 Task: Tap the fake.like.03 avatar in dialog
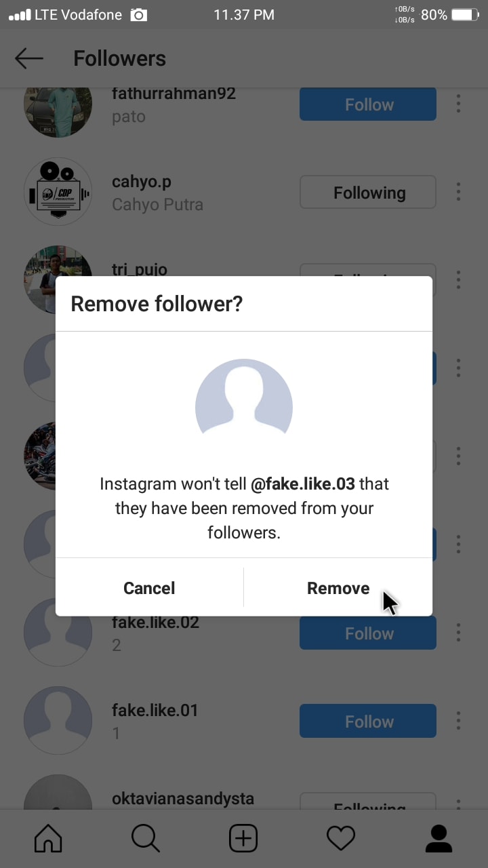pyautogui.click(x=244, y=399)
